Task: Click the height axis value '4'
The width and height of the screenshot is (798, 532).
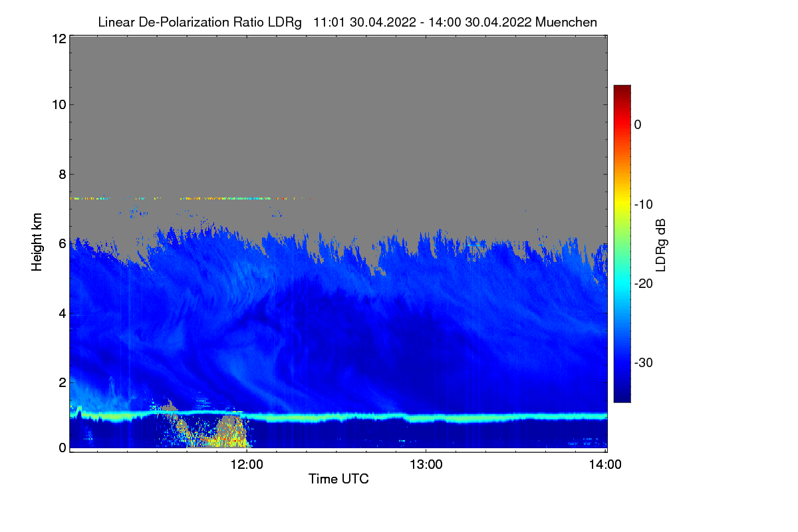Action: [62, 313]
